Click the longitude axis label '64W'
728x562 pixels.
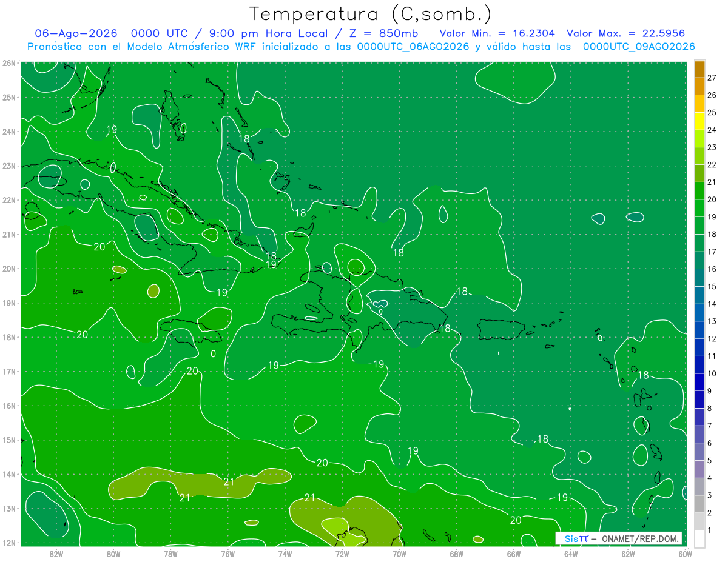(x=571, y=554)
